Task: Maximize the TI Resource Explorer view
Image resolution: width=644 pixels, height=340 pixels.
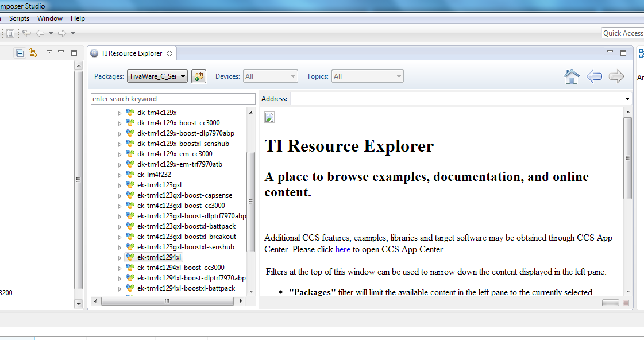Action: click(623, 53)
